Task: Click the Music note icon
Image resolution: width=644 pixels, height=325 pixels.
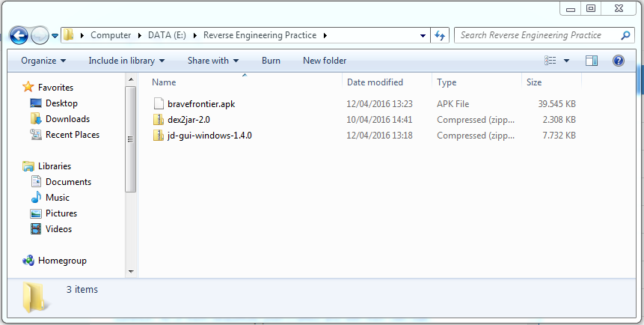Action: coord(36,197)
